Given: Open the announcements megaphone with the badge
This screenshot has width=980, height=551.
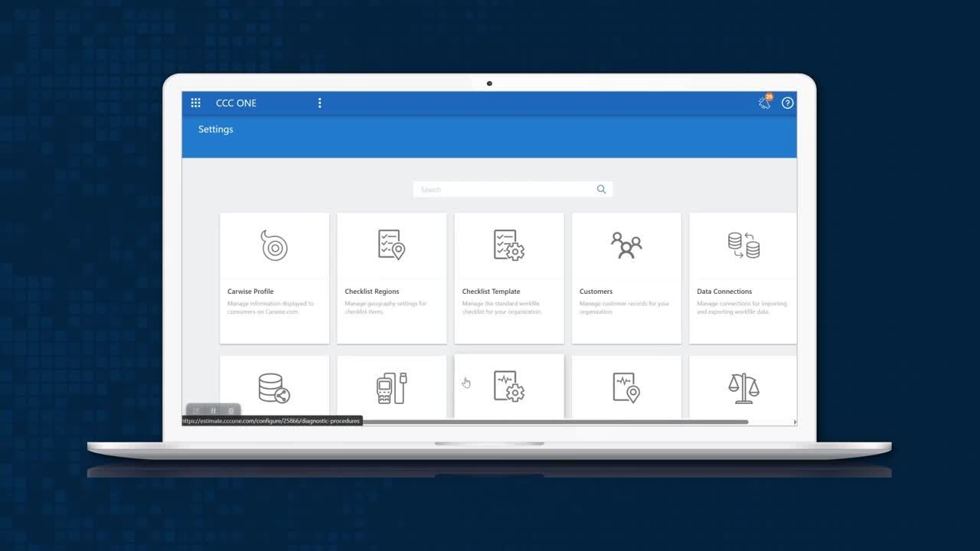Looking at the screenshot, I should (765, 102).
